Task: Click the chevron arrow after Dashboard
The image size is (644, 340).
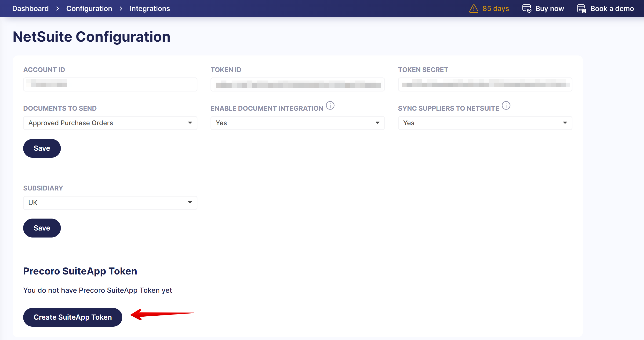Action: pos(58,8)
